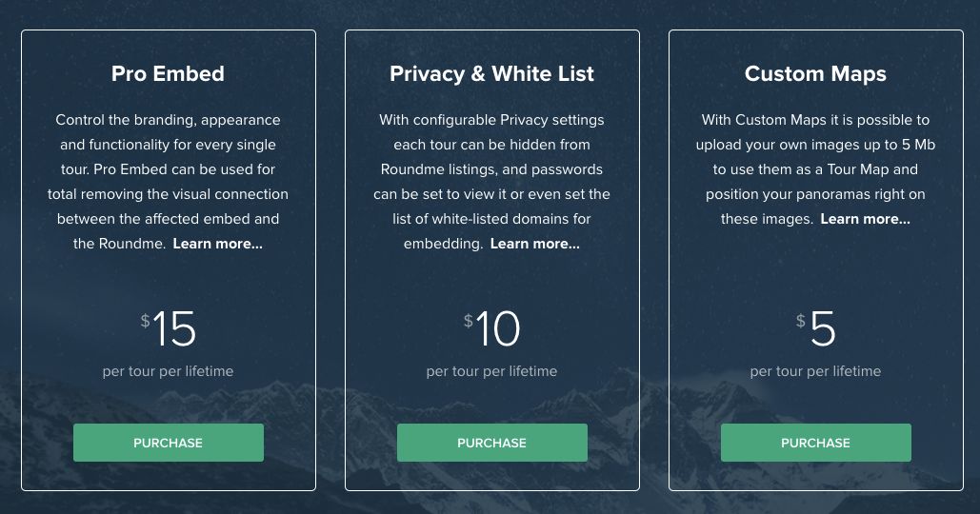Purchase the Pro Embed add-on

coord(169,443)
